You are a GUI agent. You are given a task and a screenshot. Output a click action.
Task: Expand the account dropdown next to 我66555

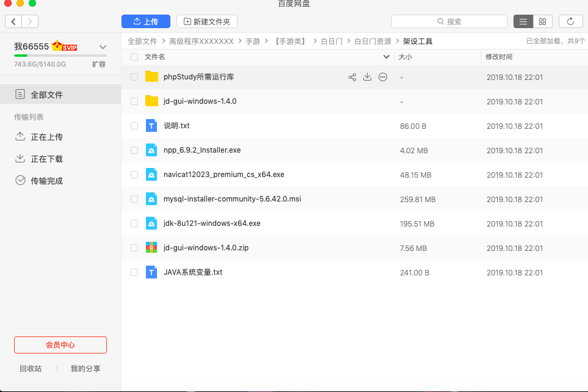pyautogui.click(x=103, y=47)
